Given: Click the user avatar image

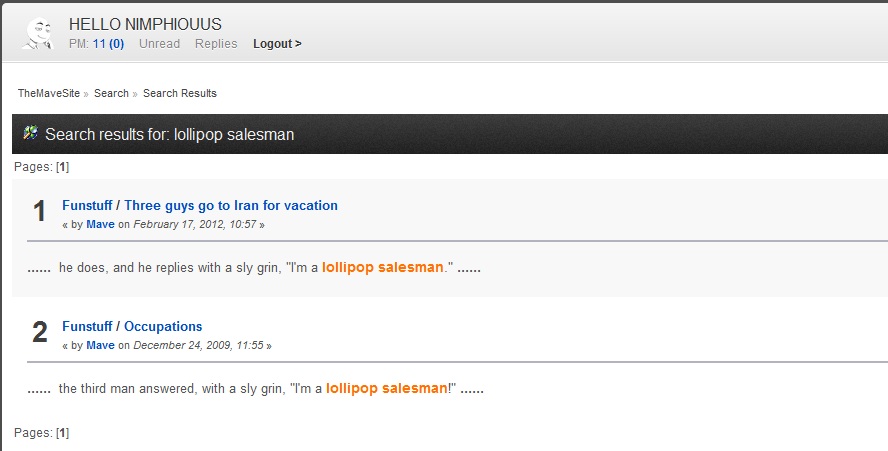Looking at the screenshot, I should click(38, 33).
